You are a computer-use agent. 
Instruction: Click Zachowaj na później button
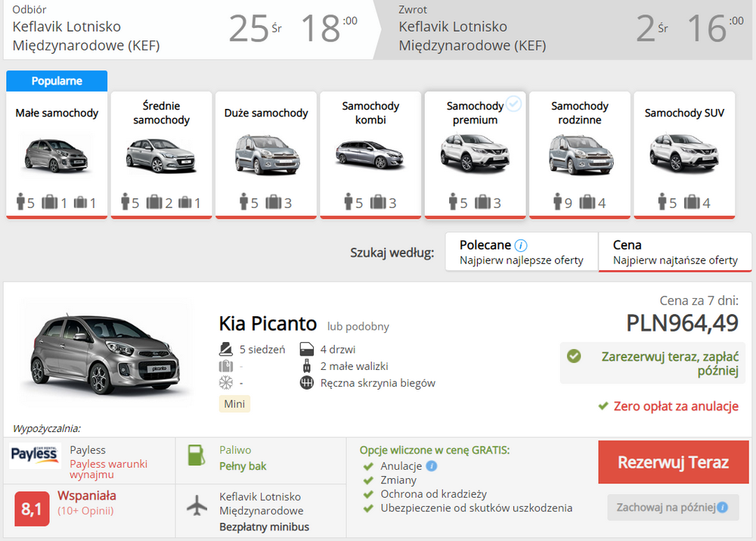coord(673,507)
